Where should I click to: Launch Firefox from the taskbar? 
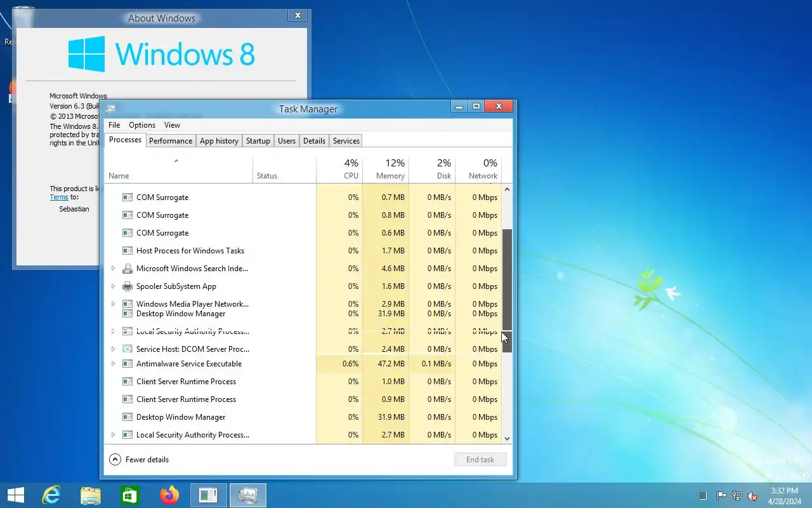click(x=169, y=495)
